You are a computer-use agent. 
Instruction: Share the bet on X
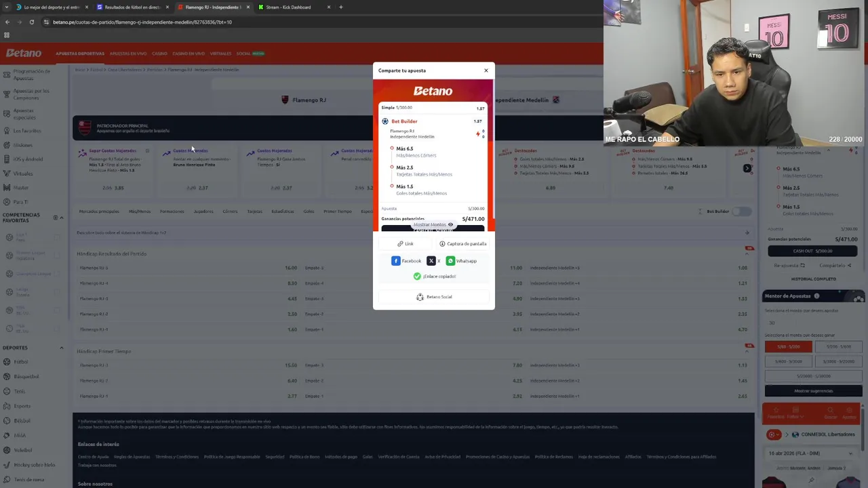click(x=433, y=261)
